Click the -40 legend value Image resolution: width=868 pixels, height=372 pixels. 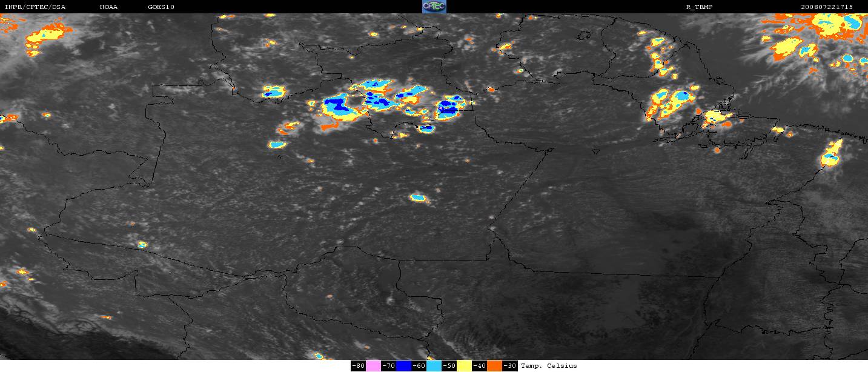pos(479,366)
